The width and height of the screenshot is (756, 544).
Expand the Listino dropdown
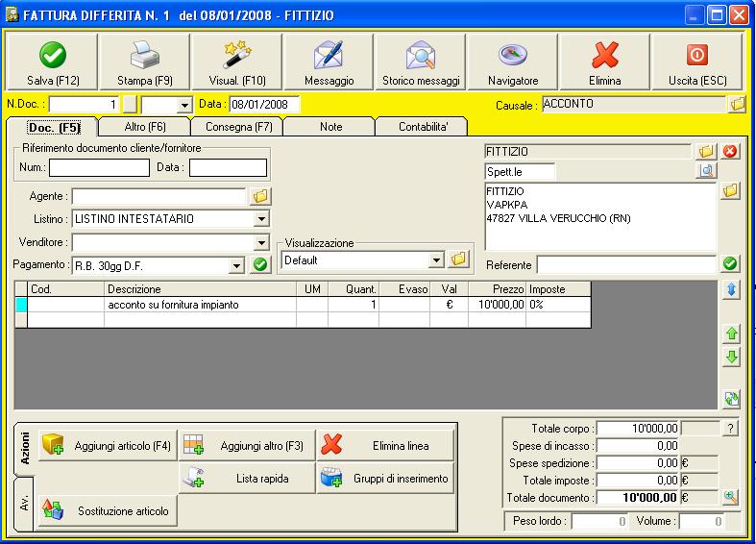click(x=261, y=219)
